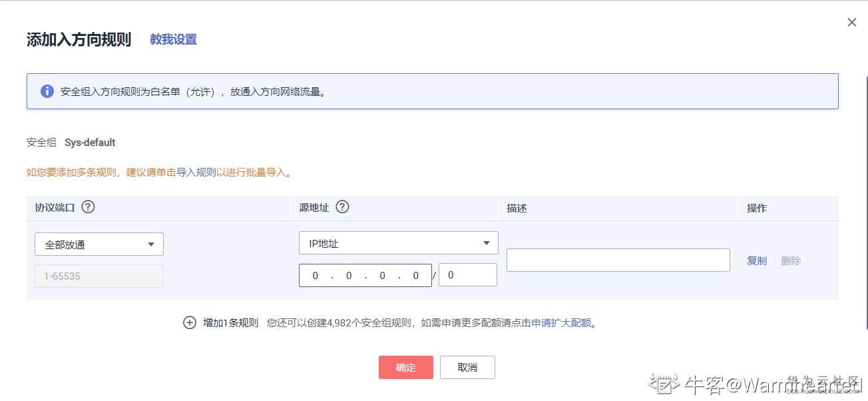Click the last octet of the IP address
868x401 pixels.
pos(416,276)
